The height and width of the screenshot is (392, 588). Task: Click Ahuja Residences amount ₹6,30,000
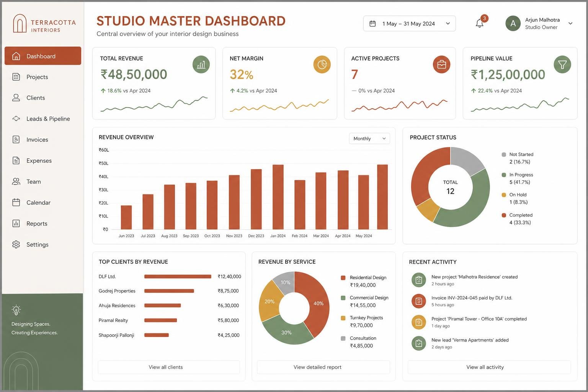[x=228, y=305]
